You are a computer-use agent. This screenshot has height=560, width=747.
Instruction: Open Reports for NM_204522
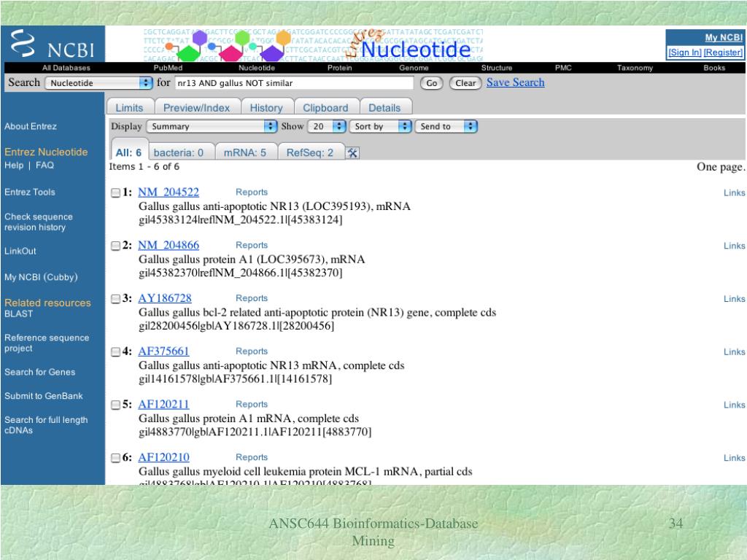(252, 192)
